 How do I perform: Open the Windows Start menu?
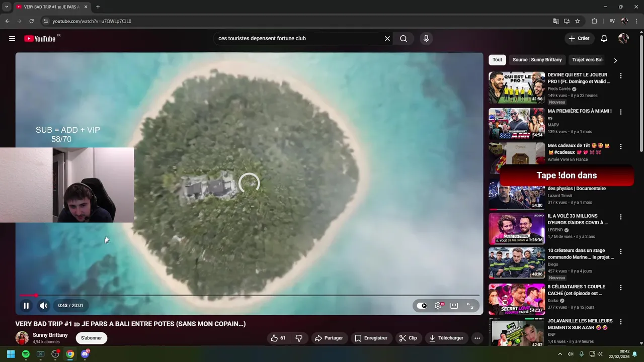[11, 354]
